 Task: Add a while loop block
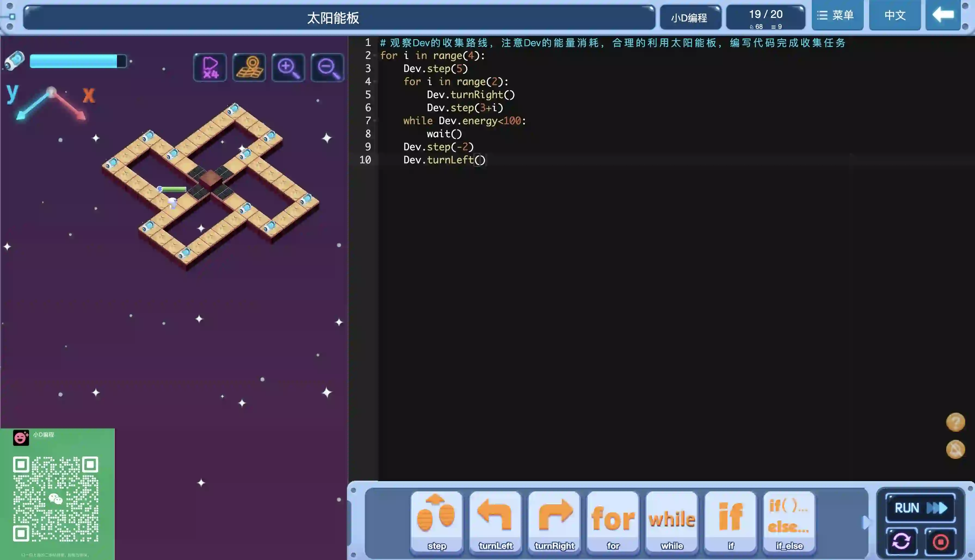(672, 522)
